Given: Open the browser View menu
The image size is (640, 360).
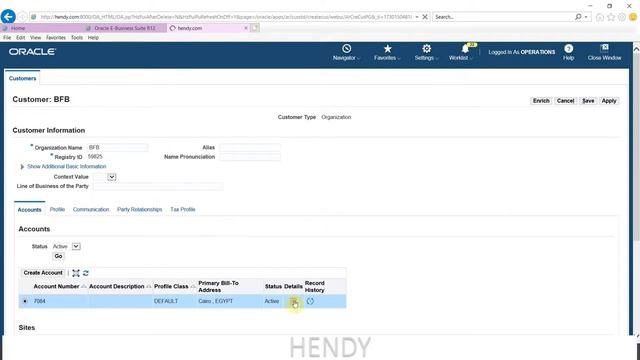Looking at the screenshot, I should [x=36, y=38].
